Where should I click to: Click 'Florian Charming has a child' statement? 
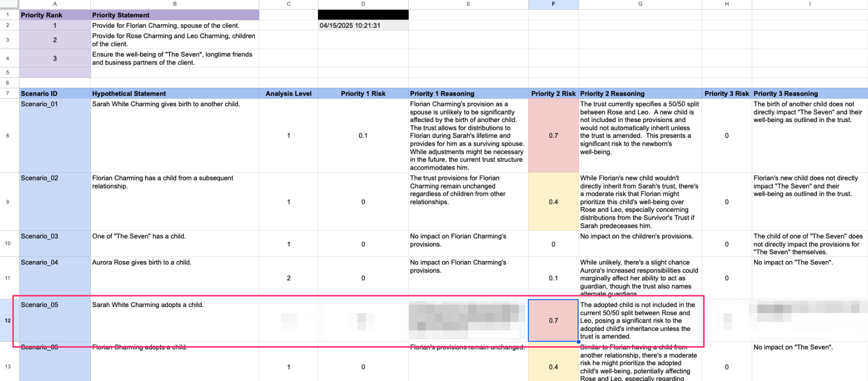[175, 201]
